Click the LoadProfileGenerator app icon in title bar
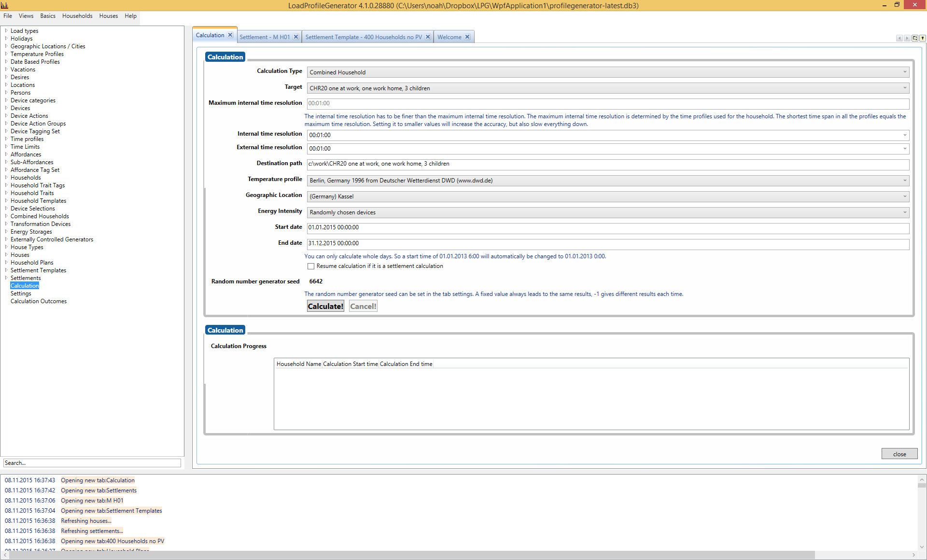Image resolution: width=927 pixels, height=560 pixels. 5,5
